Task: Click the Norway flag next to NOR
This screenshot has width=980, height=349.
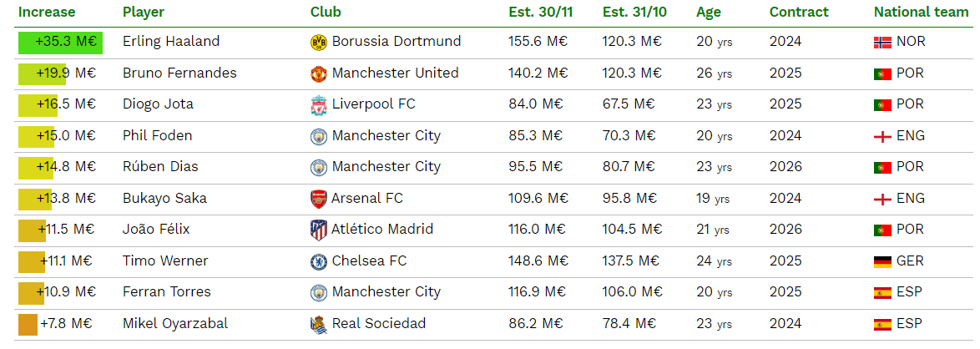Action: coord(882,43)
